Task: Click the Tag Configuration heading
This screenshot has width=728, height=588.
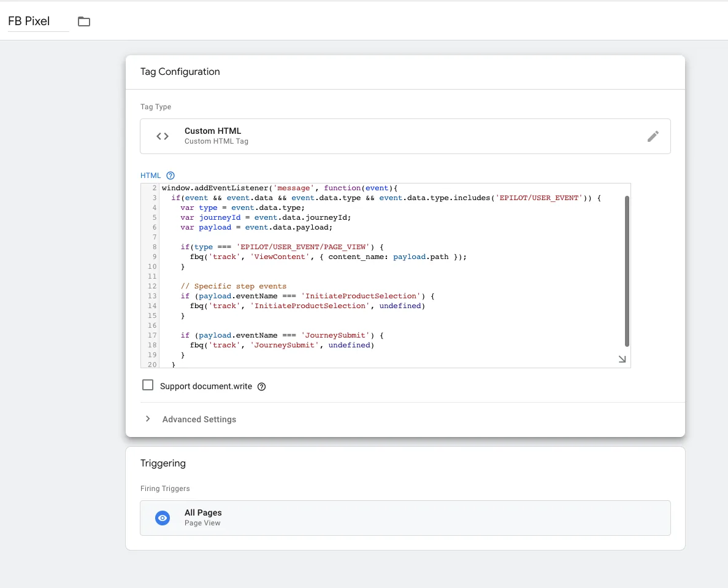Action: 180,72
